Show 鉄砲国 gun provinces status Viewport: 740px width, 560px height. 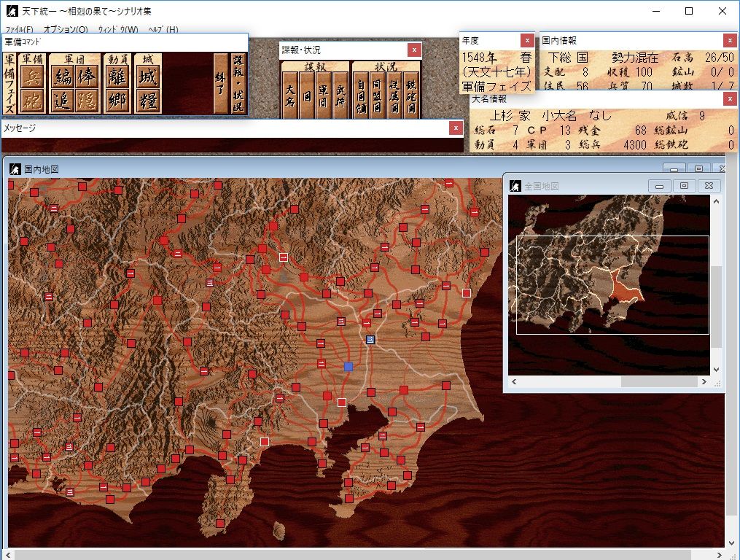[411, 96]
